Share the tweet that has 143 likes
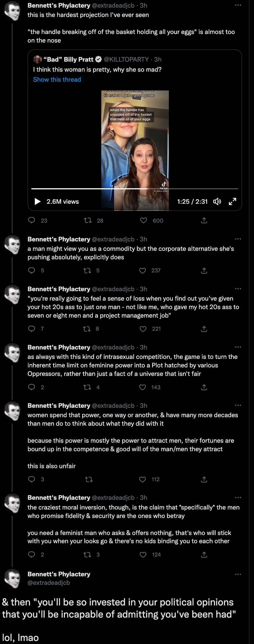 (x=204, y=387)
